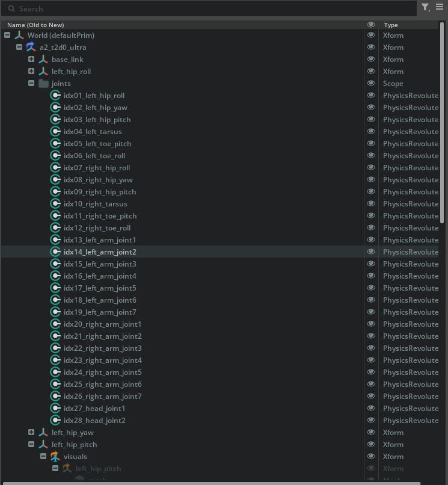Click the vertical scrollbar of the stage tree

pos(443,120)
